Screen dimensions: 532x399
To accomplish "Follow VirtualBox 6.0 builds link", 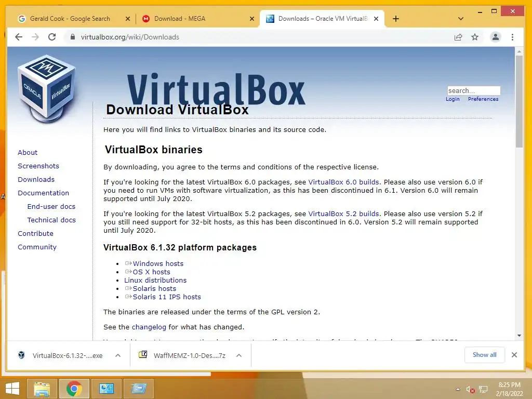I will point(343,182).
